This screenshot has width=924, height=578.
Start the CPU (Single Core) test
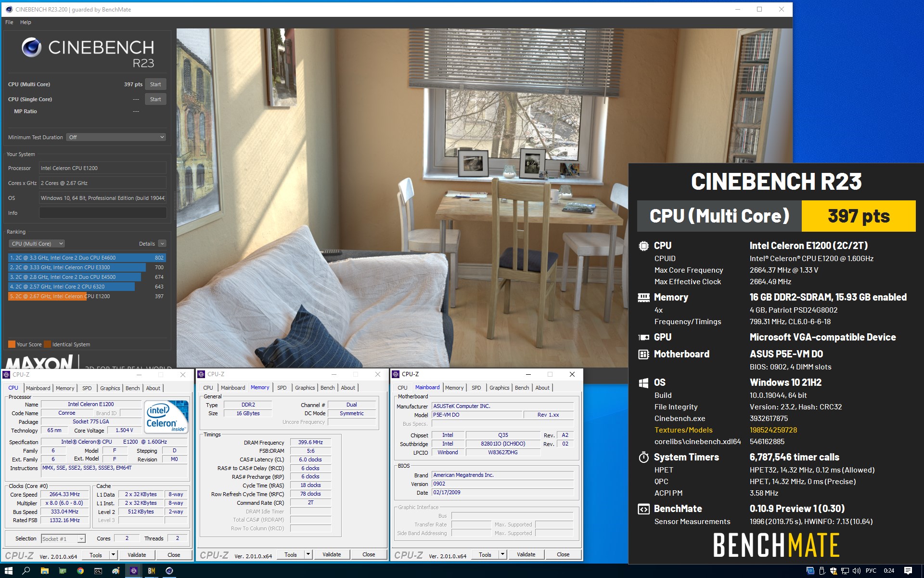coord(155,99)
